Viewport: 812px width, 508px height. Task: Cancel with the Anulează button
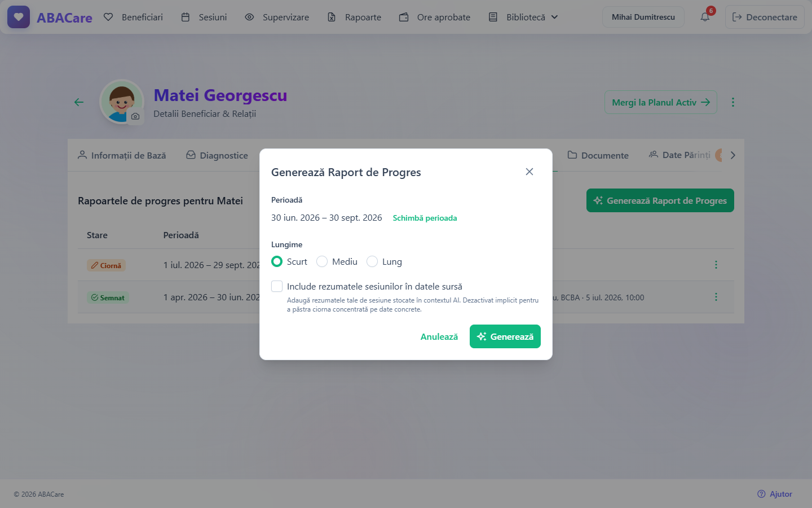[439, 336]
